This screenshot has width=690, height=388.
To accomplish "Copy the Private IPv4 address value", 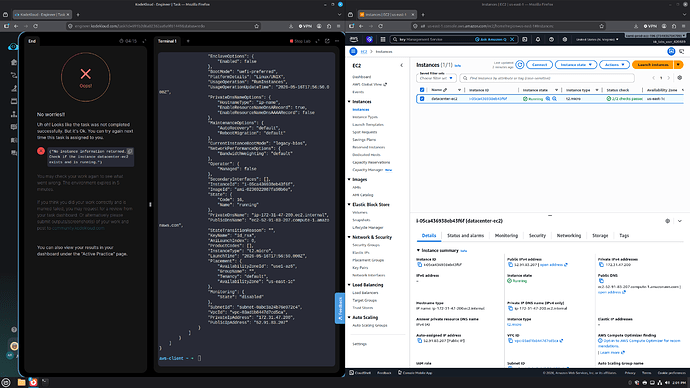I will click(x=601, y=265).
